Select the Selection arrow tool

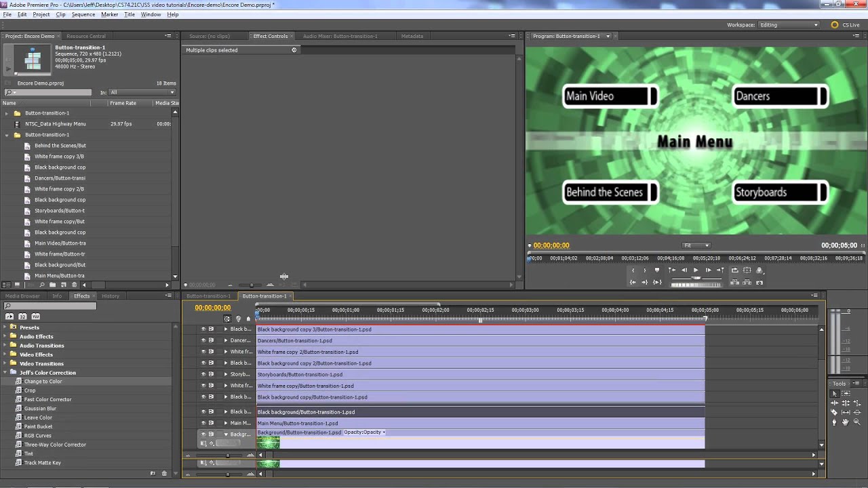pyautogui.click(x=835, y=394)
